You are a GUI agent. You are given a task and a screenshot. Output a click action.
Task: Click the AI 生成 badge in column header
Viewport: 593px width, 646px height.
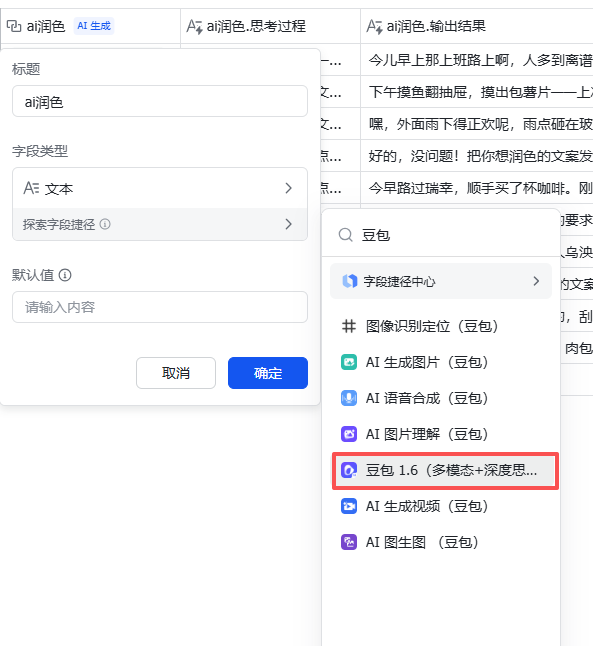pyautogui.click(x=94, y=26)
